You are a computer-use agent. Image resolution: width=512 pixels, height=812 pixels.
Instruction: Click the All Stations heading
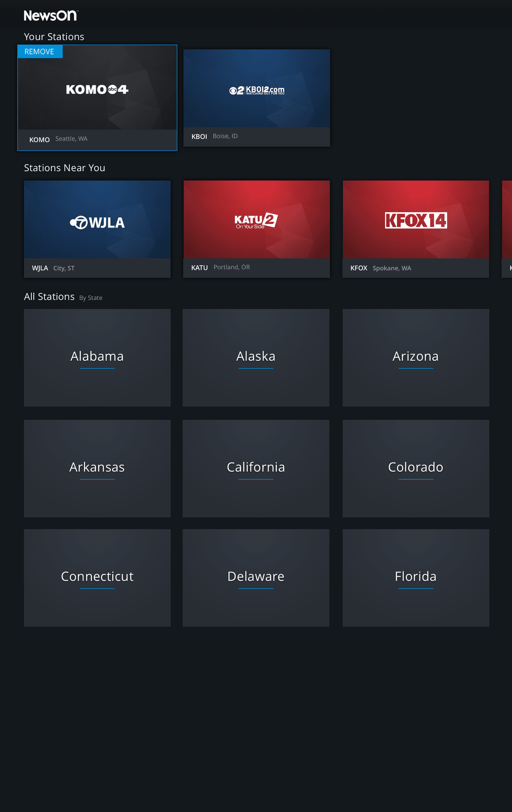pyautogui.click(x=49, y=296)
